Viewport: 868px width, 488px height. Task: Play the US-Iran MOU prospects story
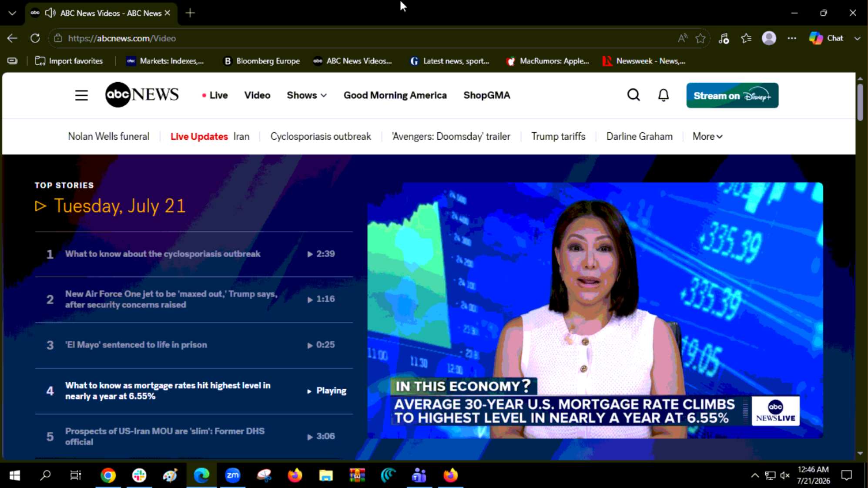pos(194,436)
